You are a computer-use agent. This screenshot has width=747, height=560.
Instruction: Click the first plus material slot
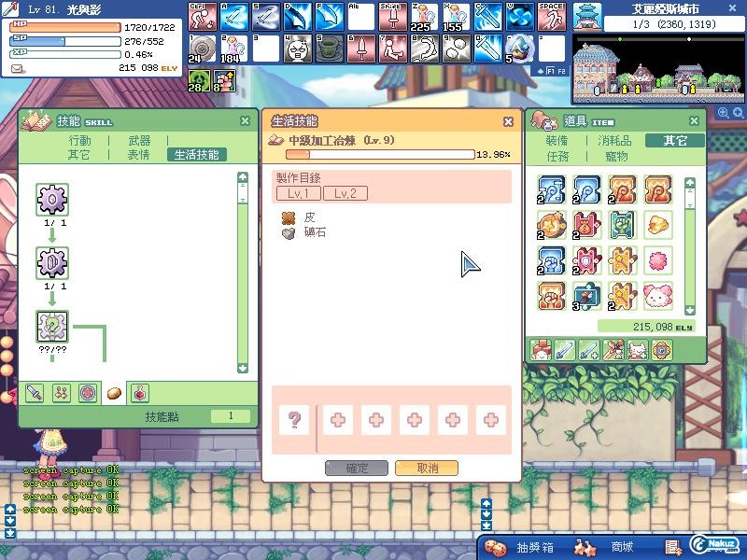pyautogui.click(x=338, y=420)
